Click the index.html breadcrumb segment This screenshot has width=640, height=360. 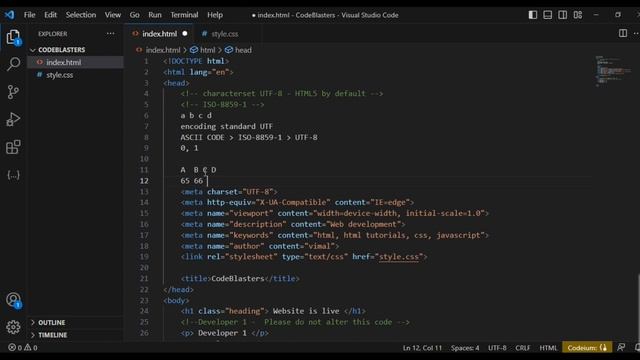click(158, 50)
